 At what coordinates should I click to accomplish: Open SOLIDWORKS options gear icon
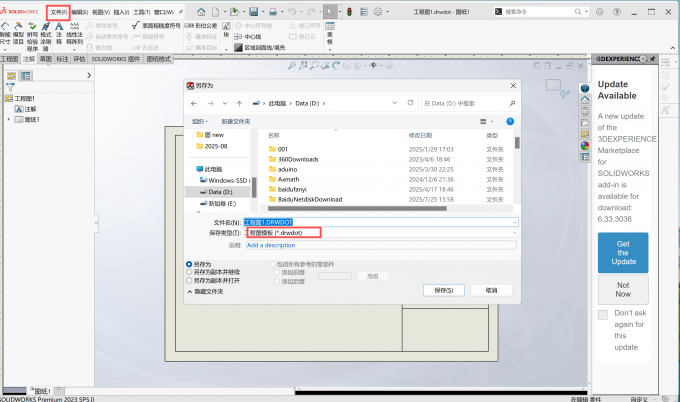379,11
